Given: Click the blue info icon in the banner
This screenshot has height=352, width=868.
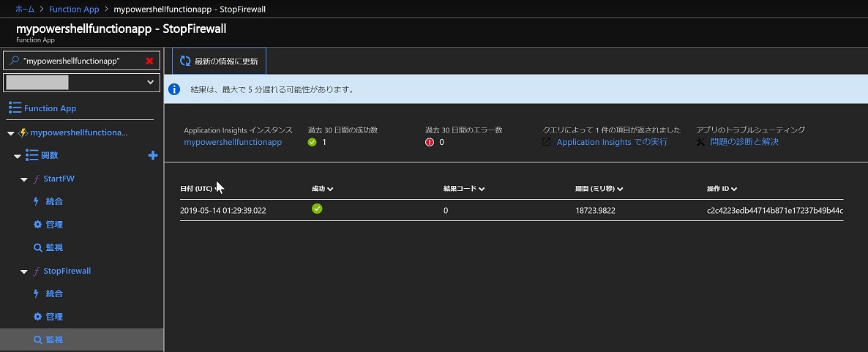Looking at the screenshot, I should pyautogui.click(x=174, y=89).
